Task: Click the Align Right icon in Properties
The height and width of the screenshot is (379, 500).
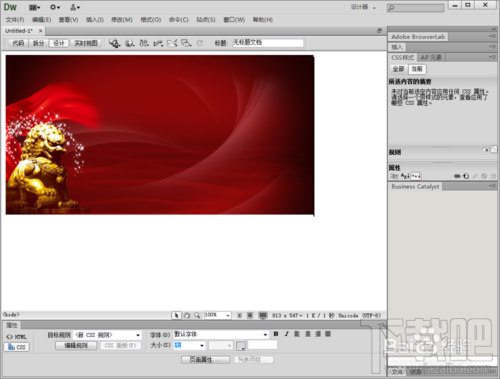Action: coord(318,334)
